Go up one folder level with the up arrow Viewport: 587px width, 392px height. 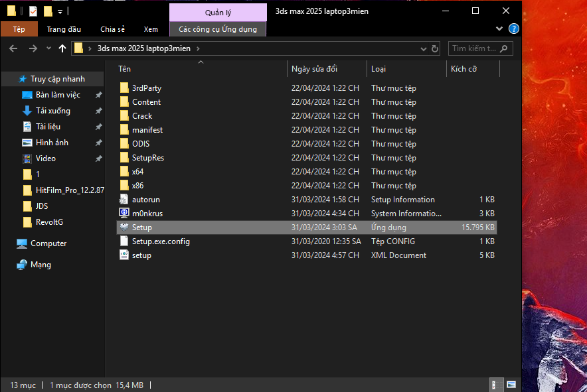(62, 48)
